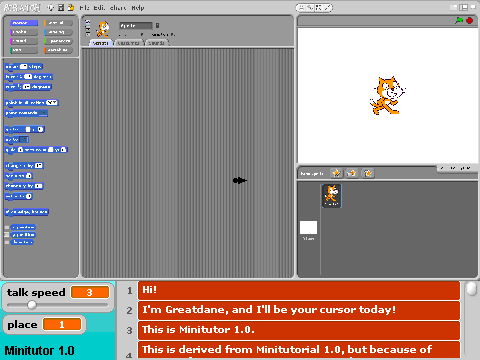Select the Sensing block category
This screenshot has height=360, width=480.
58,32
